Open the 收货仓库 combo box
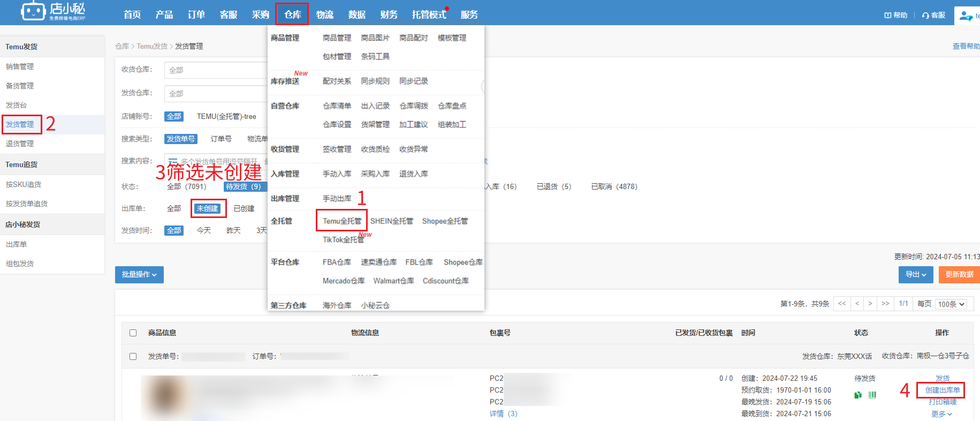The height and width of the screenshot is (421, 980). (x=216, y=70)
